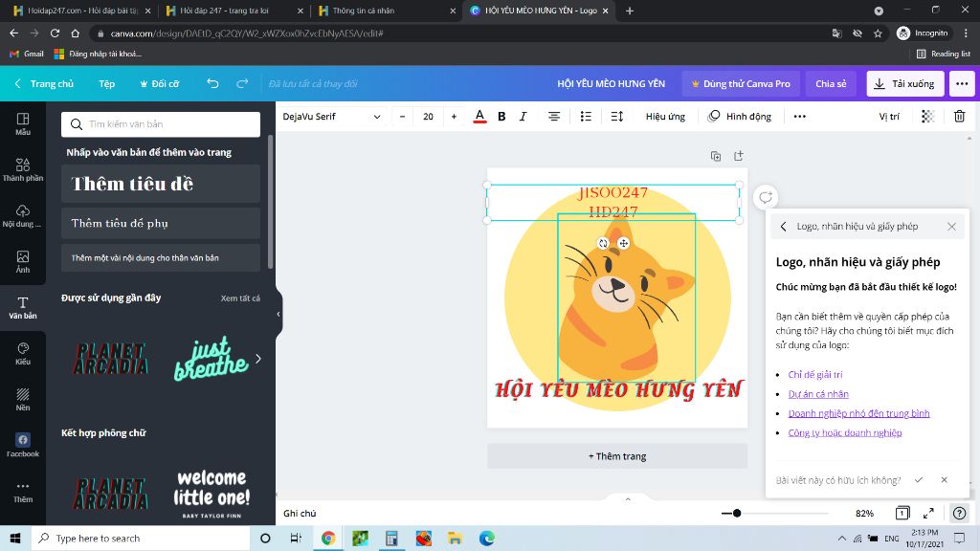980x551 pixels.
Task: Open the transparency checkerboard icon
Action: pos(925,116)
